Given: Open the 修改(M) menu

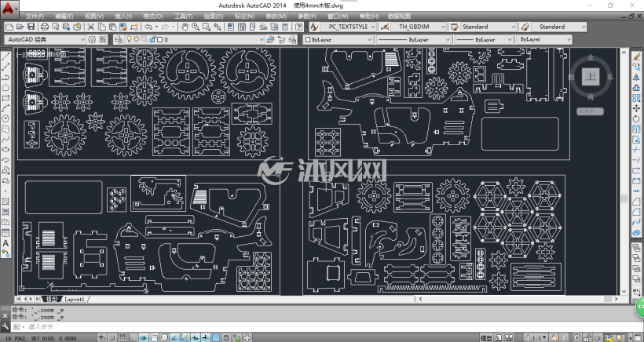Looking at the screenshot, I should click(x=276, y=16).
